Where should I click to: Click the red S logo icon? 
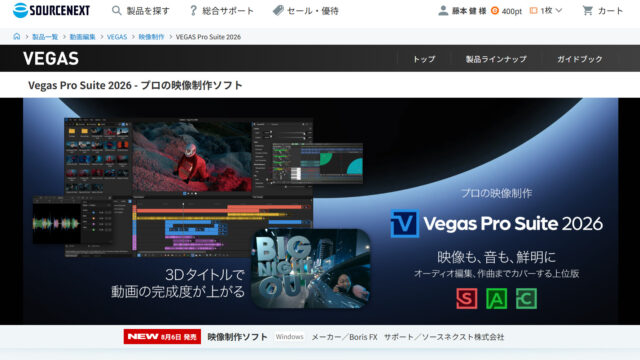(467, 298)
